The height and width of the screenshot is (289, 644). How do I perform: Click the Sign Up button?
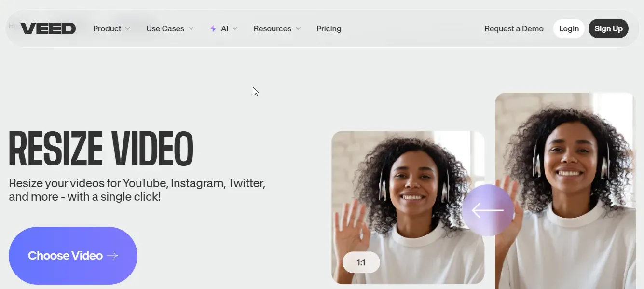[608, 28]
